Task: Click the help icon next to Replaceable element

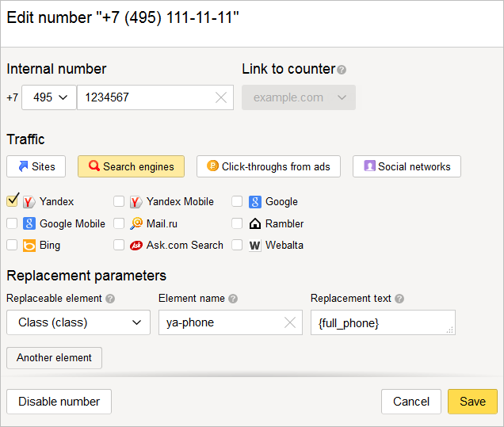Action: pyautogui.click(x=110, y=299)
